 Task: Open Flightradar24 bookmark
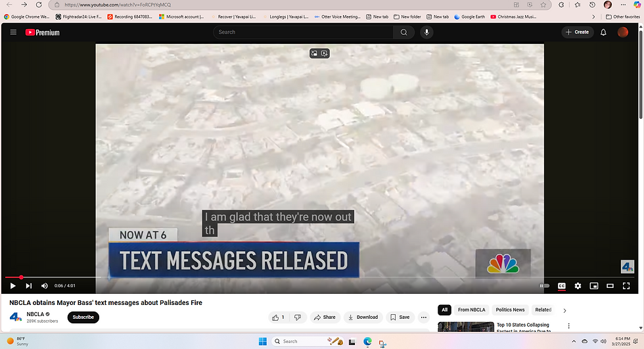click(78, 17)
